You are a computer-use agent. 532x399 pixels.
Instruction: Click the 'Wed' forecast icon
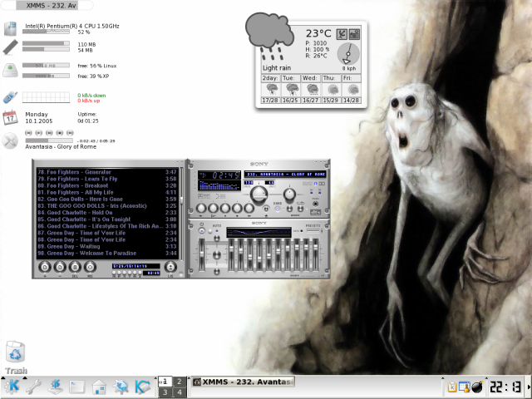pos(311,90)
